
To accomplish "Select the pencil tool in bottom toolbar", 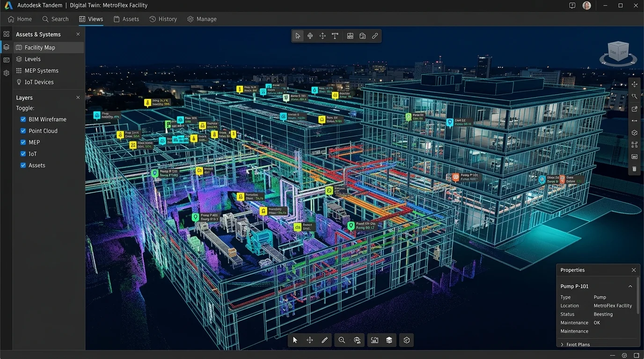I will pos(324,340).
